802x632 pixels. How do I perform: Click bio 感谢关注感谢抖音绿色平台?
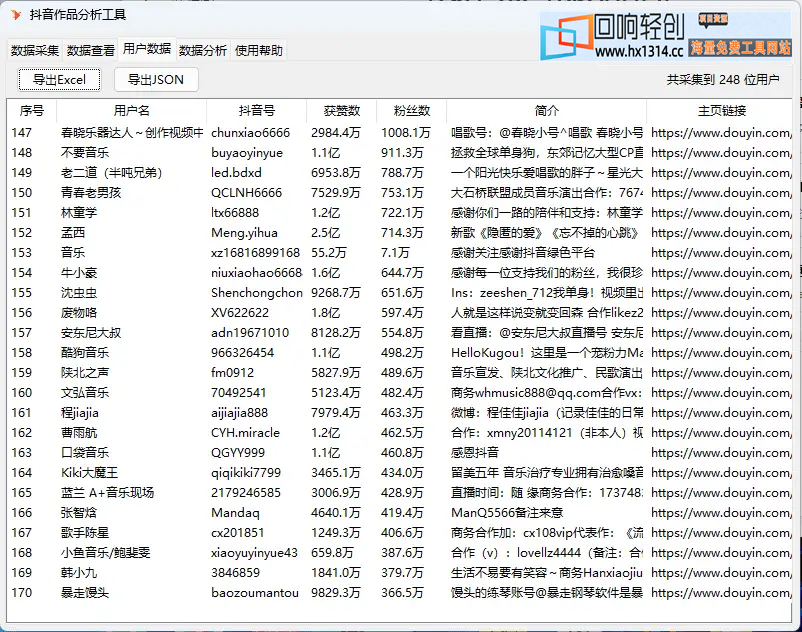click(523, 253)
